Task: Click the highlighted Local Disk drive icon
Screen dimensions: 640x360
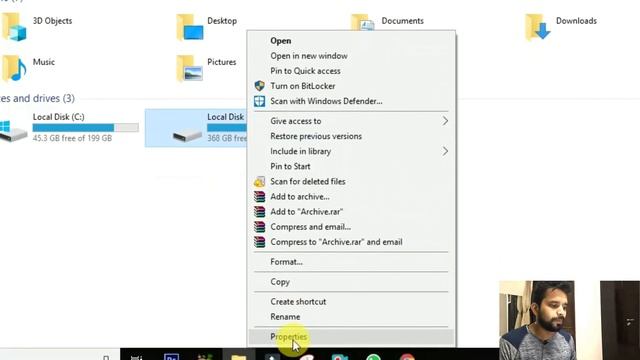Action: pos(187,135)
